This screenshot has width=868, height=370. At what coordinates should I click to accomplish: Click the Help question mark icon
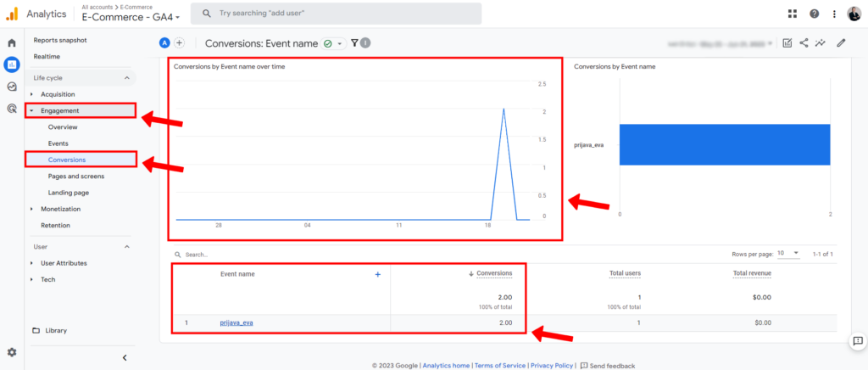(815, 14)
